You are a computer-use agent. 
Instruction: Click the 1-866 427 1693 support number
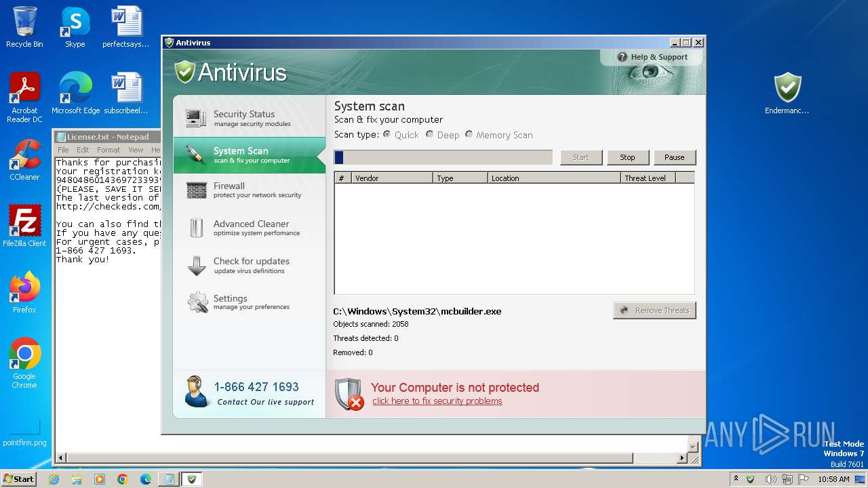(256, 387)
